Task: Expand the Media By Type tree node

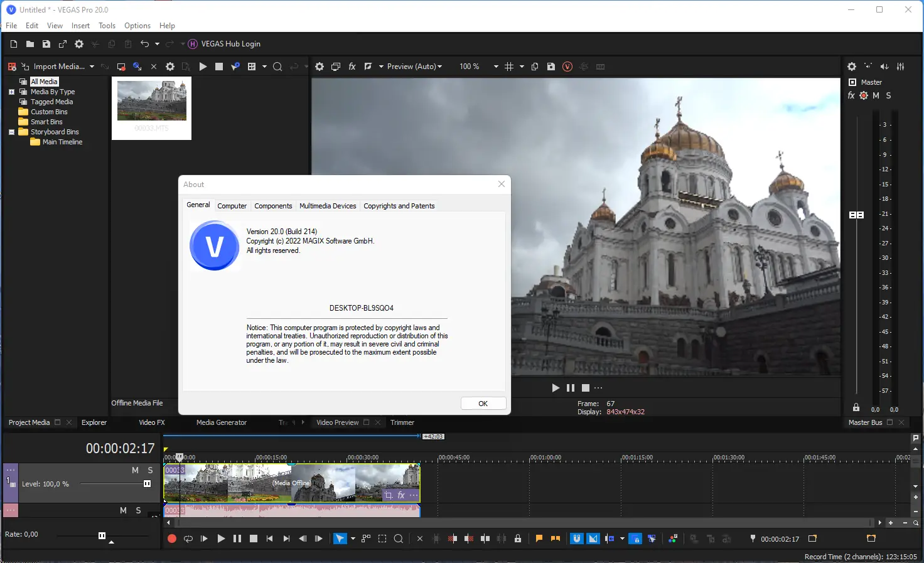Action: [11, 92]
